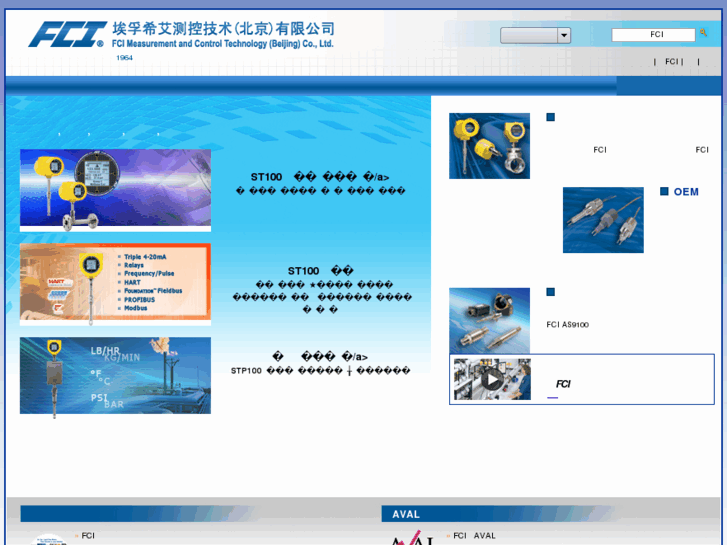Open the OEM sensors thumbnail image

tap(603, 220)
